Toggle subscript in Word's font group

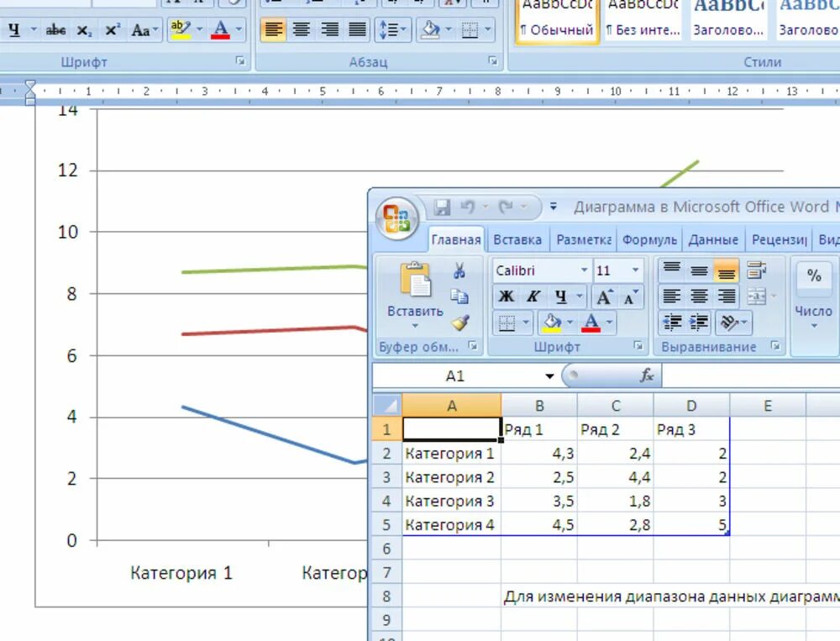tap(83, 30)
